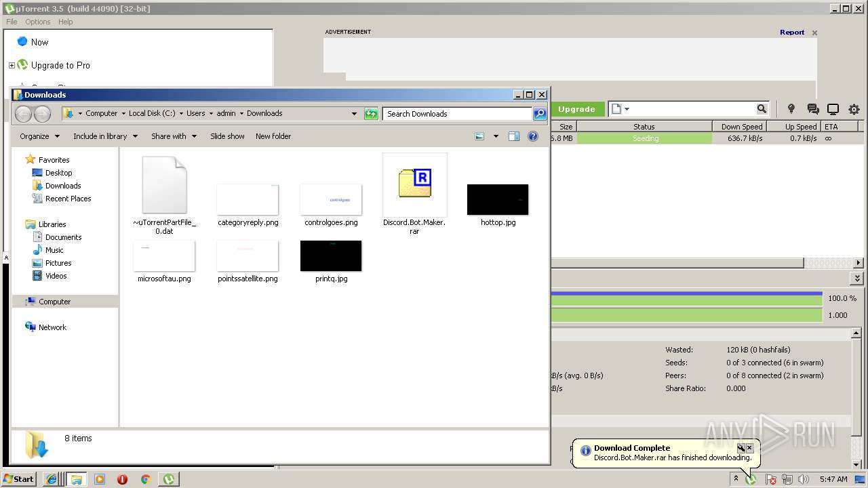Click the change view icon in Explorer
The width and height of the screenshot is (868, 488).
pos(479,136)
